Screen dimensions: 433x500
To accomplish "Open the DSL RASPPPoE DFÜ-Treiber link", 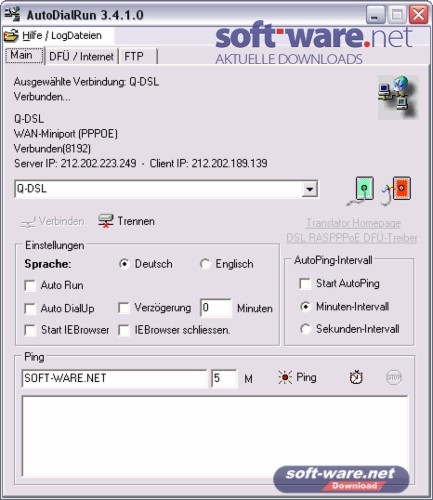I will point(352,238).
